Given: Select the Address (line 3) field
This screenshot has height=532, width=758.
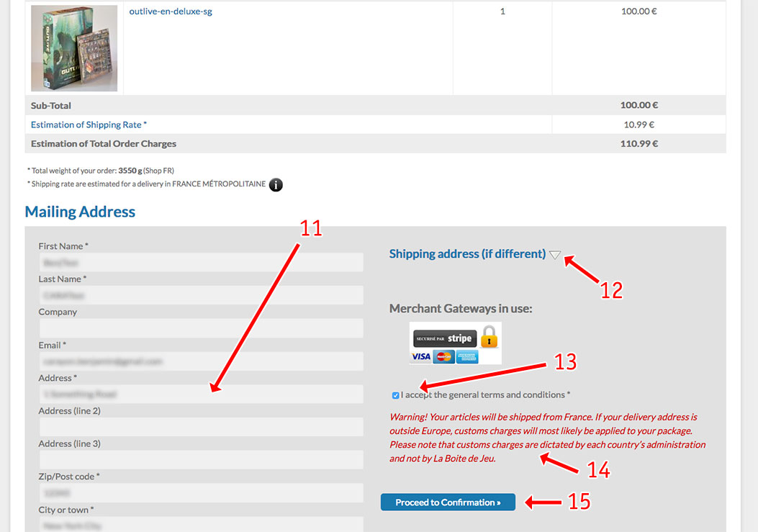Looking at the screenshot, I should click(x=201, y=460).
